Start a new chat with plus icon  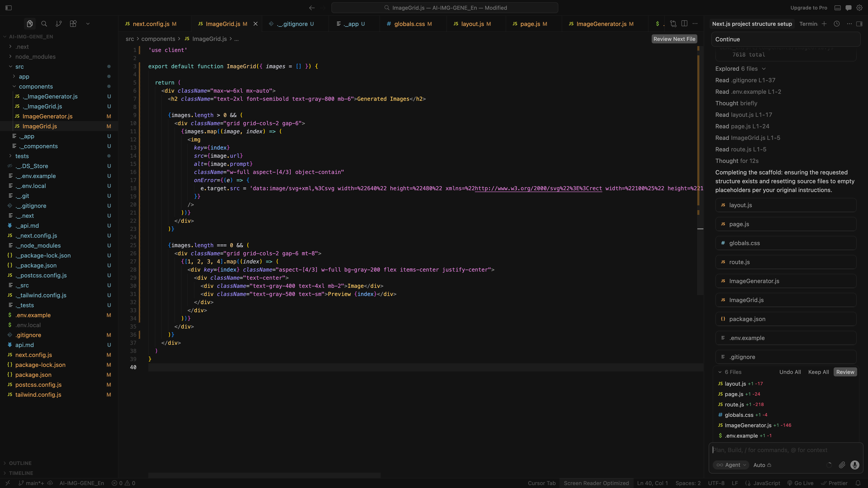click(x=824, y=23)
